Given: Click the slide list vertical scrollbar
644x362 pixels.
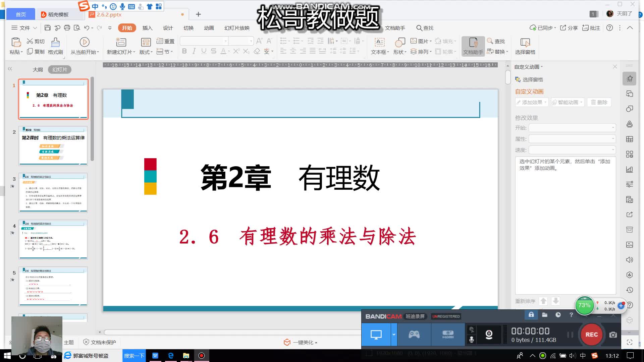Looking at the screenshot, I should point(92,119).
